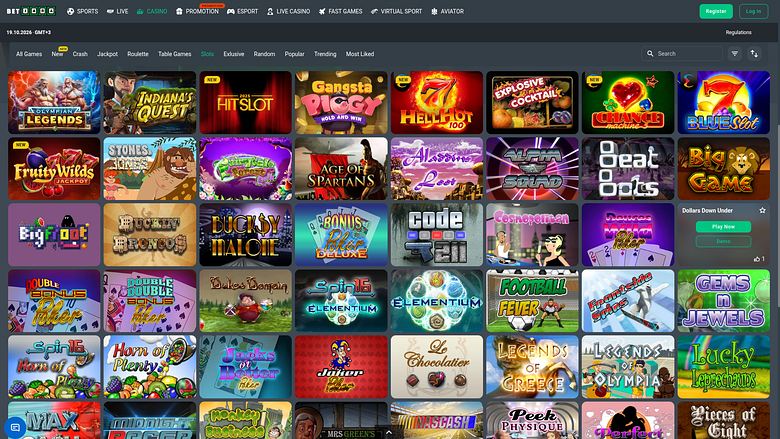Image resolution: width=780 pixels, height=439 pixels.
Task: Open the live chat bubble icon
Action: 15,427
